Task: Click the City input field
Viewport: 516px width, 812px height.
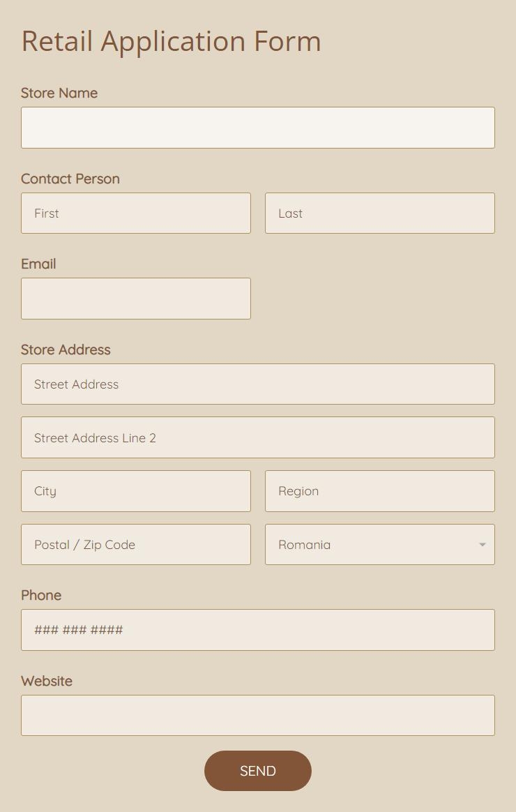Action: coord(136,491)
